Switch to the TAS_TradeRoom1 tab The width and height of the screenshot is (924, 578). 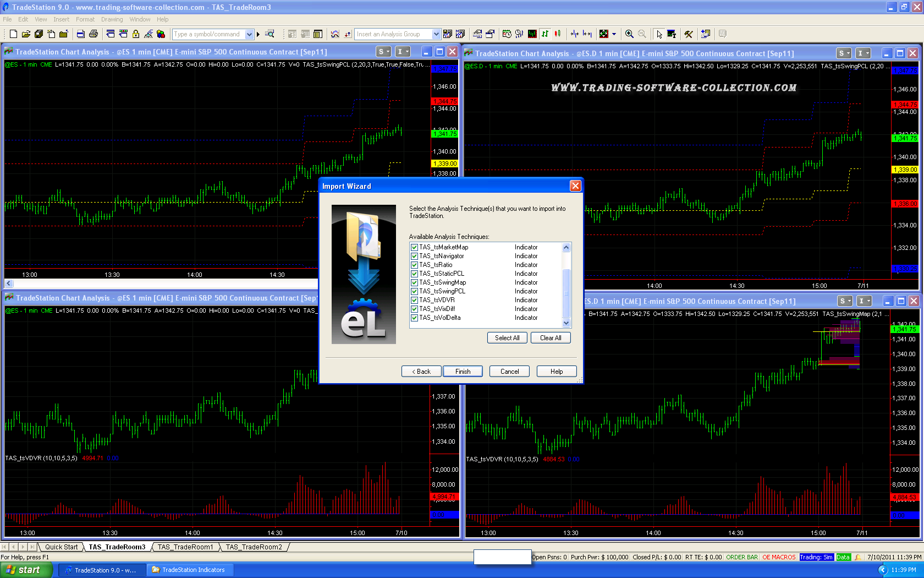[185, 547]
